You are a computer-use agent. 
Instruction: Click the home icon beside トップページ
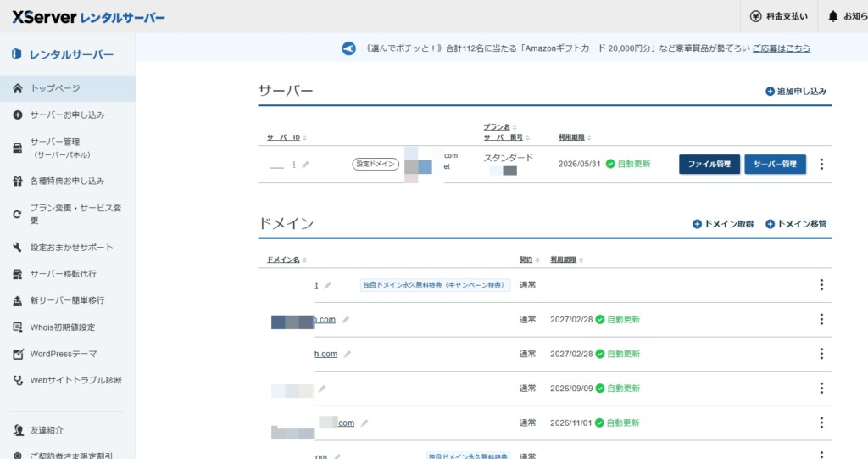18,88
